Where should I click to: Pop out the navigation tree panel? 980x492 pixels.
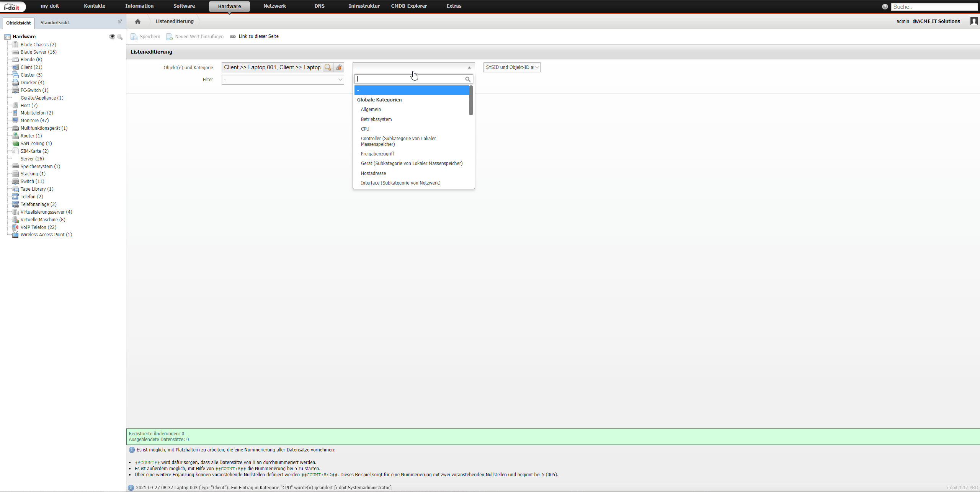(x=120, y=21)
